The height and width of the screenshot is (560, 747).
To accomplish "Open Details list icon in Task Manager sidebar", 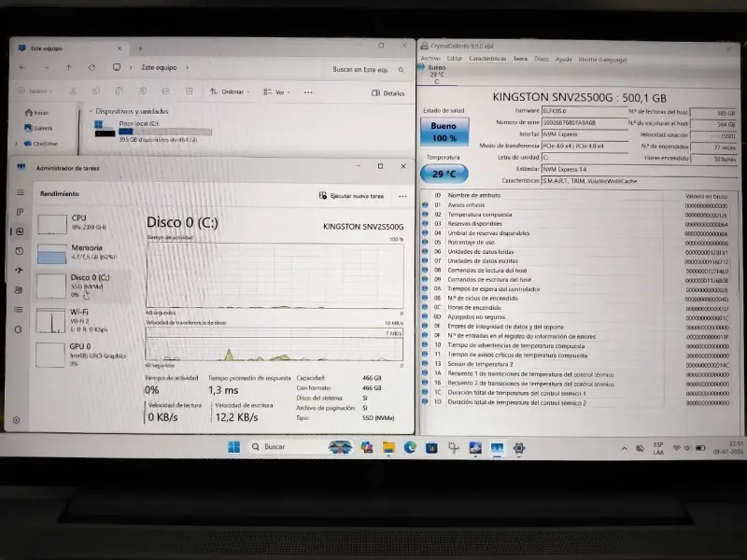I will coord(18,310).
